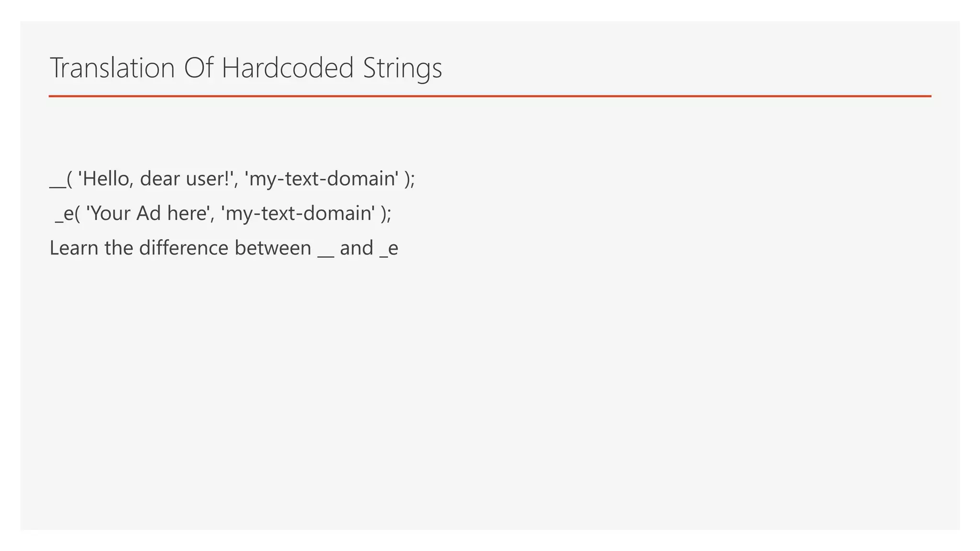The image size is (980, 551).
Task: Click the 'Your Ad here' string
Action: [x=149, y=213]
